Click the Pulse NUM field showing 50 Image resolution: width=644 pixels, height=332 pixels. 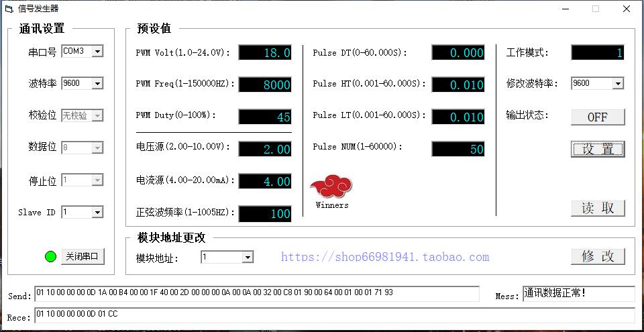tap(458, 149)
